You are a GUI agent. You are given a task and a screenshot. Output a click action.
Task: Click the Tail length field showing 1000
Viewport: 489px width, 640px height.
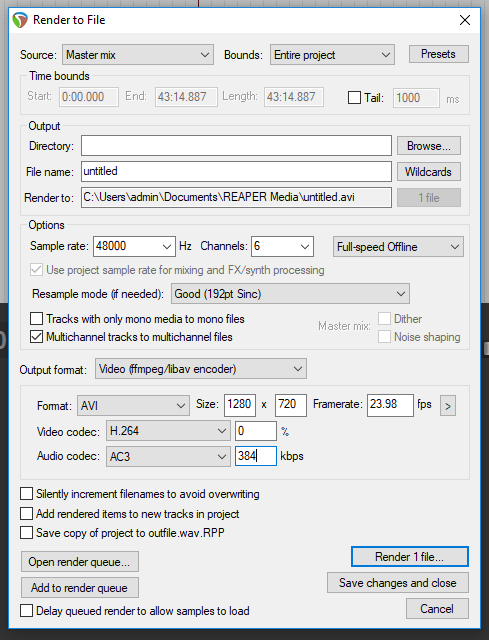(416, 98)
